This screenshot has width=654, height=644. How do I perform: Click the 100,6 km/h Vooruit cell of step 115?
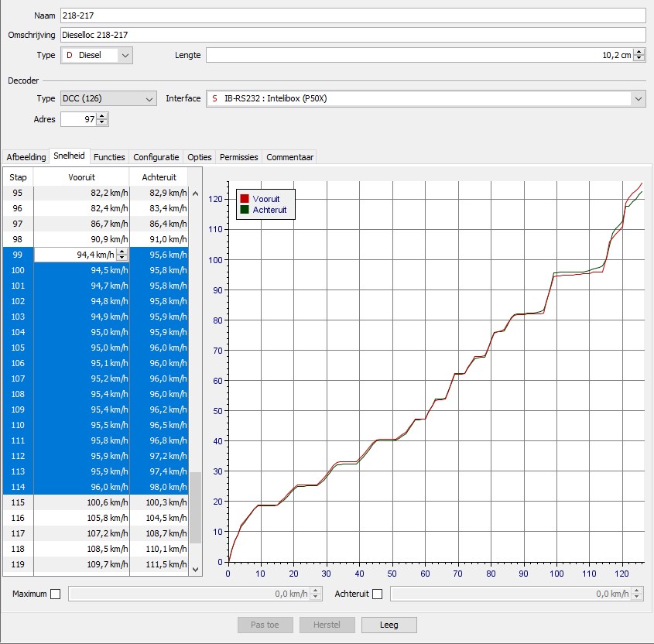[x=82, y=502]
